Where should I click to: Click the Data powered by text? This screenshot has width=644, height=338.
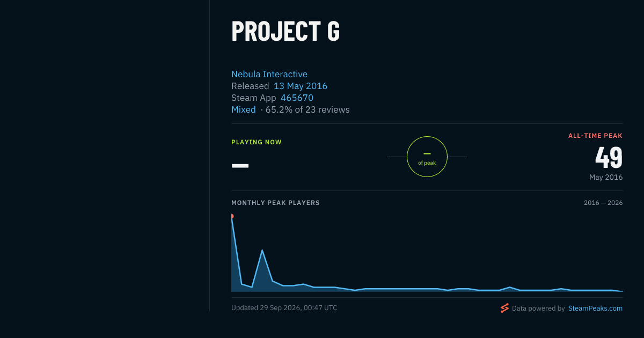(538, 308)
